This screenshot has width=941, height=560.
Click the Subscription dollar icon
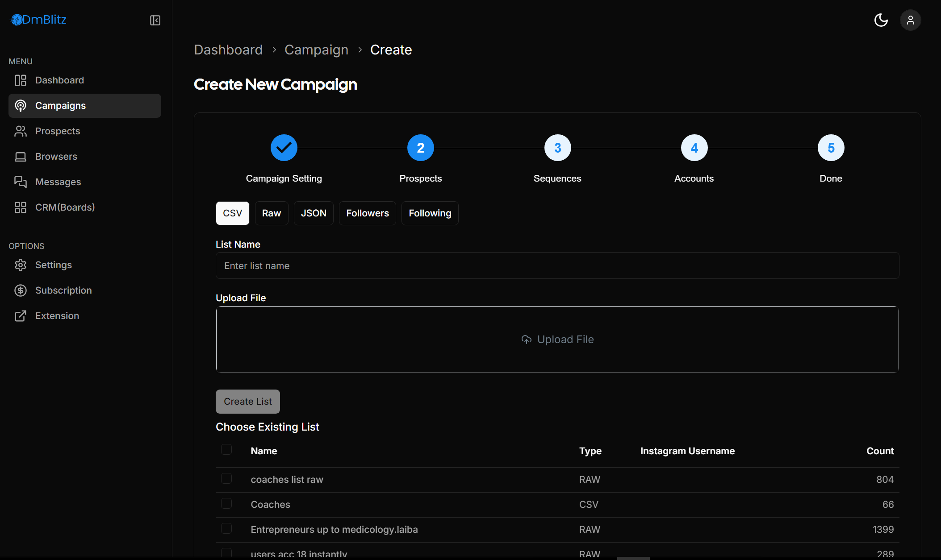tap(21, 290)
